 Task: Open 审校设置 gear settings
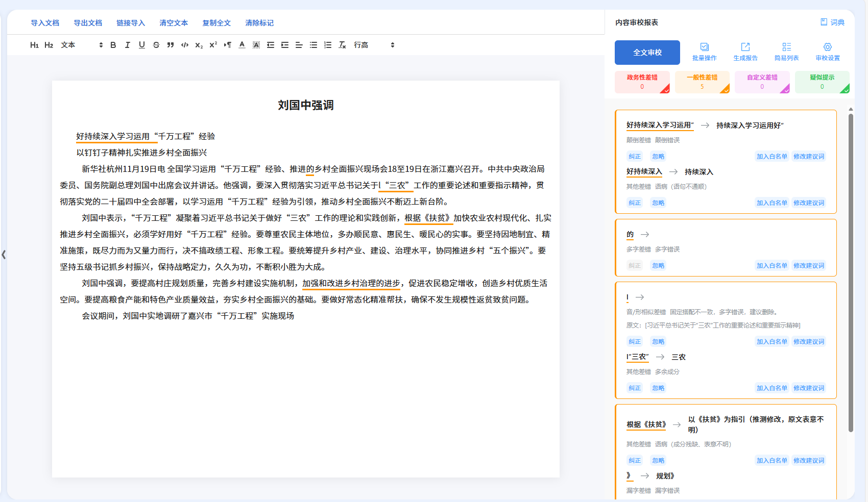(828, 52)
